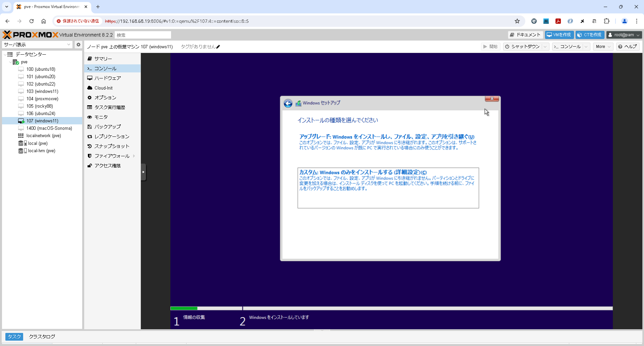Go to browser home page
Screen dimensions: 644x346
pos(44,21)
